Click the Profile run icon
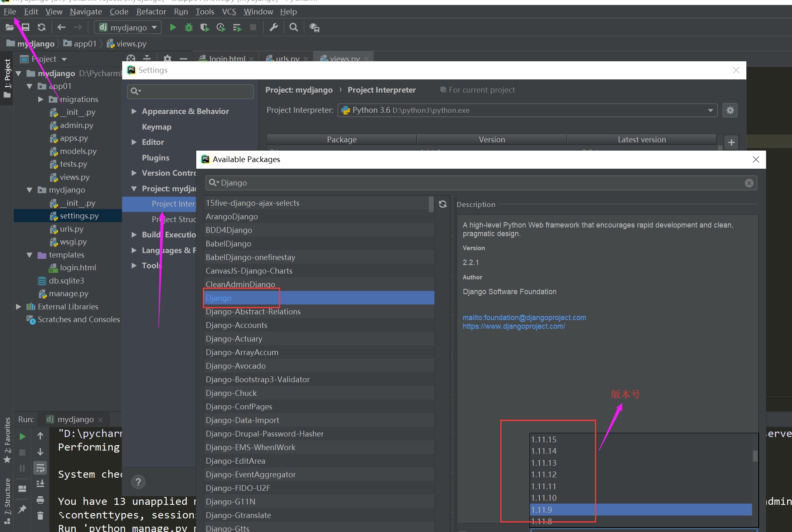The image size is (792, 532). (221, 28)
